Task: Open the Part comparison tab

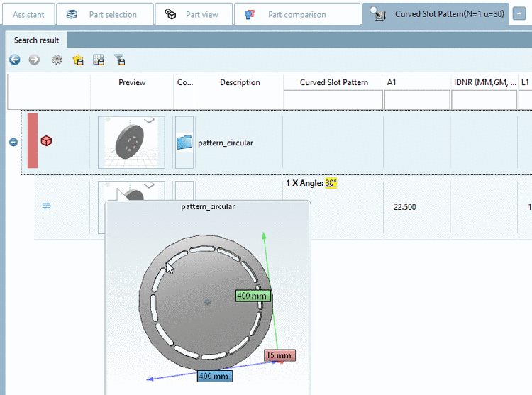Action: 297,14
